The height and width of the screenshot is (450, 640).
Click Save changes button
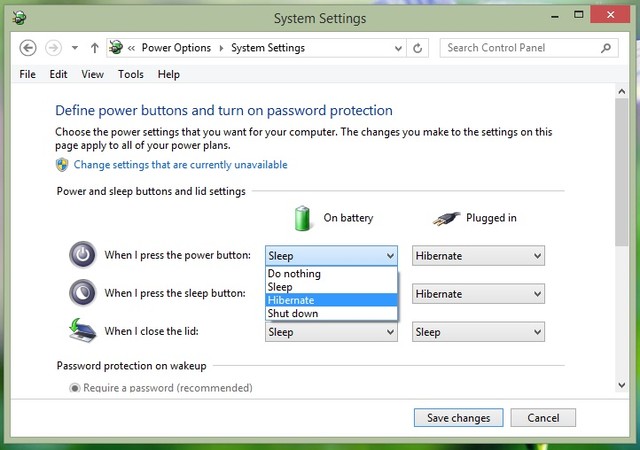click(x=458, y=418)
